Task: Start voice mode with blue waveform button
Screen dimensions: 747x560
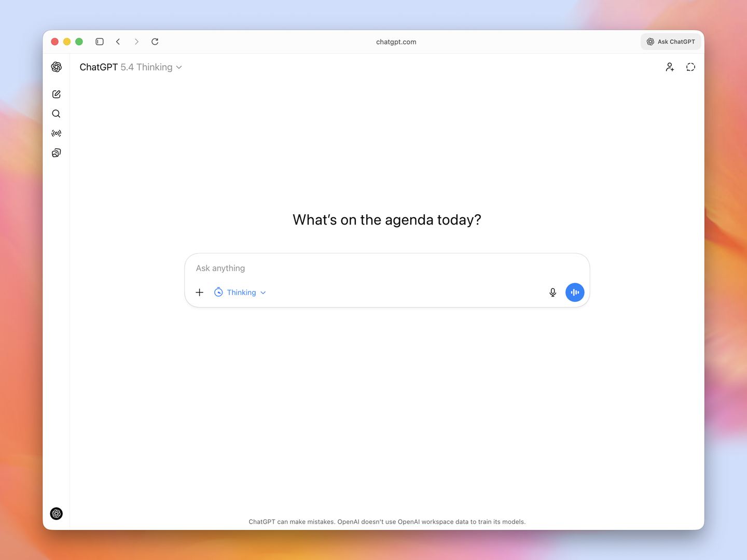Action: 575,292
